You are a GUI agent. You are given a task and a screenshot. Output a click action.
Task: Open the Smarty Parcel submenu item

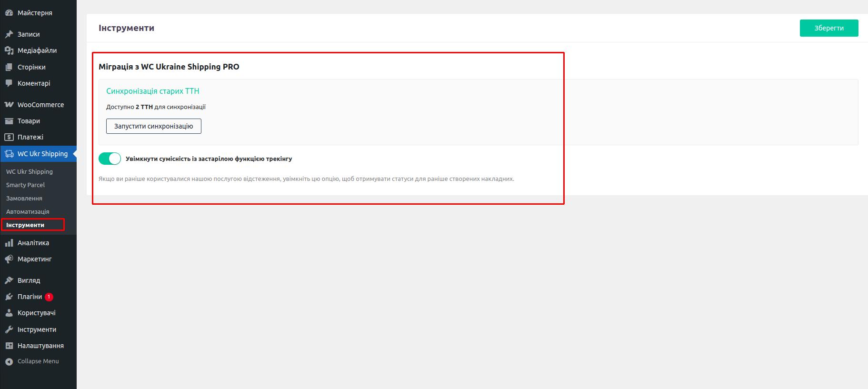[25, 185]
